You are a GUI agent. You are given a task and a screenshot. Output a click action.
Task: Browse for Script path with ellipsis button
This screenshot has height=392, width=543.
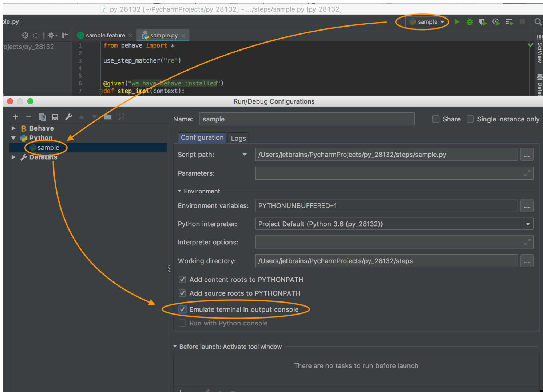click(x=527, y=154)
